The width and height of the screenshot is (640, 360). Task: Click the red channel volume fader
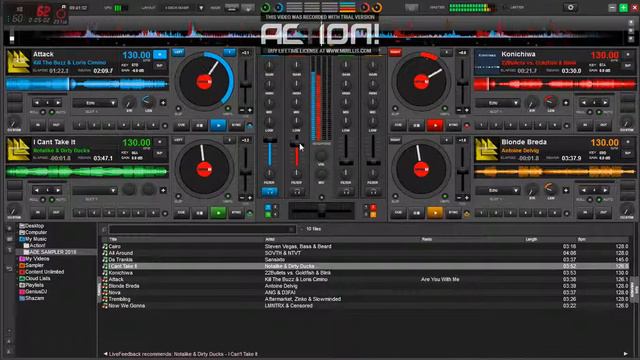(x=297, y=145)
